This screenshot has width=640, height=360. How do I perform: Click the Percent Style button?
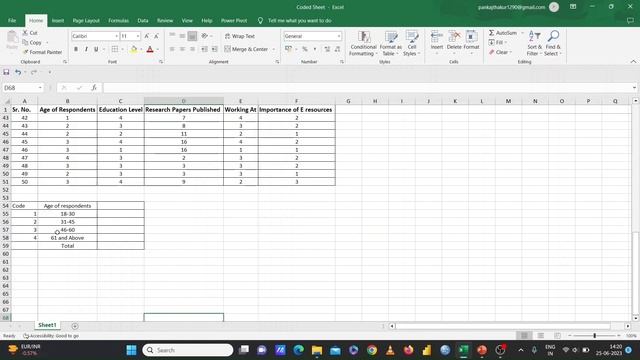pos(304,49)
